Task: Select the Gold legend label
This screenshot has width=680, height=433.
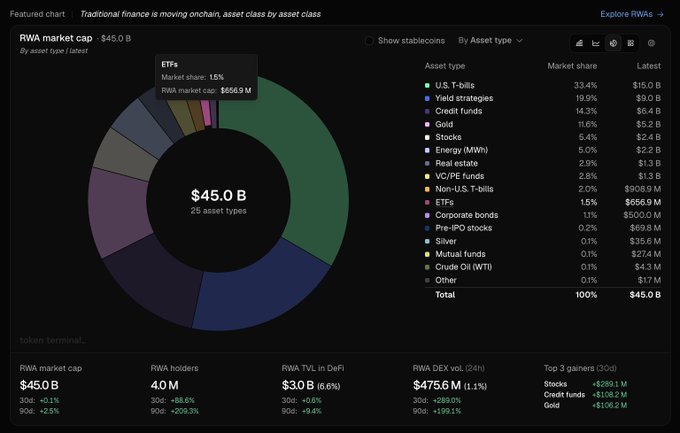Action: point(444,125)
